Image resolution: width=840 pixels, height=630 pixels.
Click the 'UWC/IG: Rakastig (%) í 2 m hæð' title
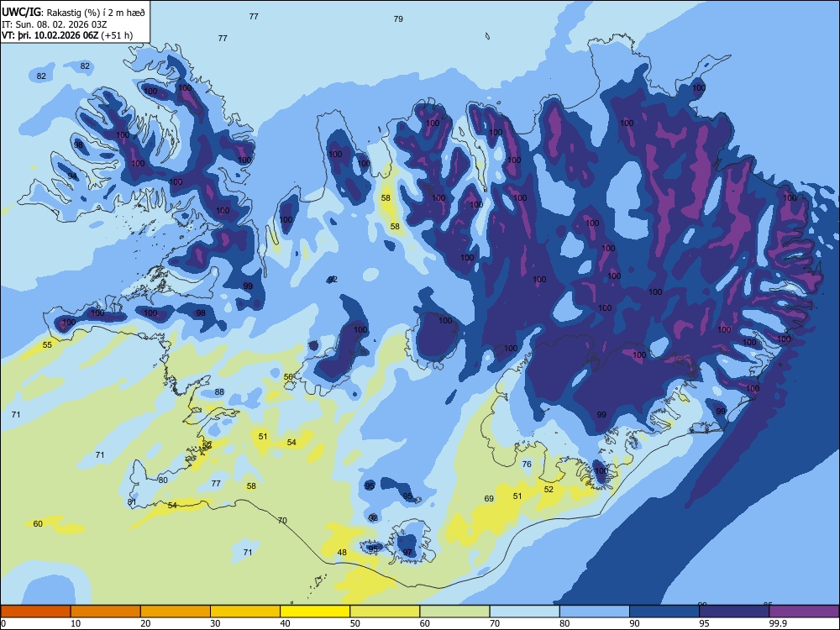click(73, 13)
